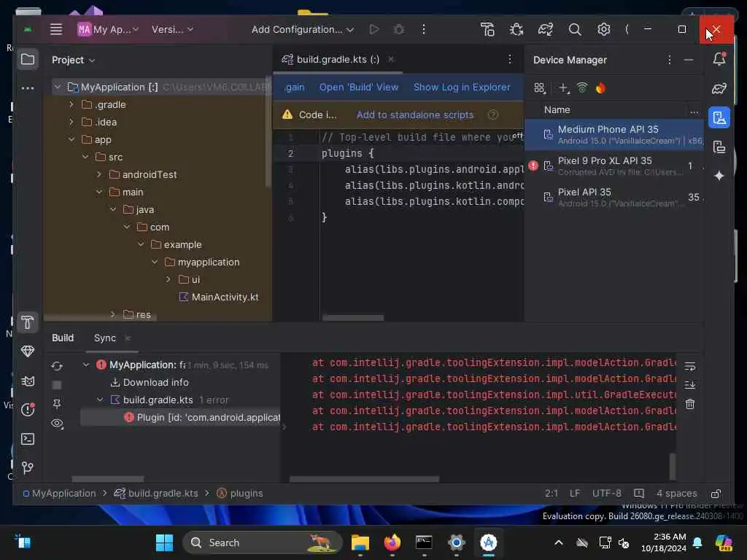Screen dimensions: 747x560
Task: Open IDE settings gear icon
Action: (603, 29)
